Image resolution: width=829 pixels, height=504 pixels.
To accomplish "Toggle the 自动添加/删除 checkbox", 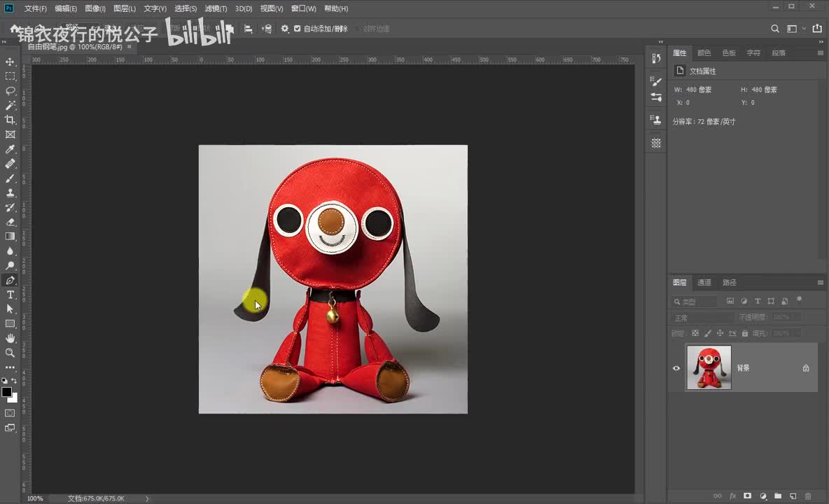I will 297,29.
